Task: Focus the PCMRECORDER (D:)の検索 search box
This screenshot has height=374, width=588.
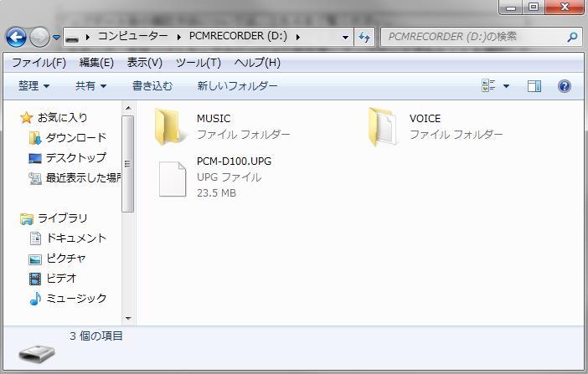Action: tap(482, 37)
